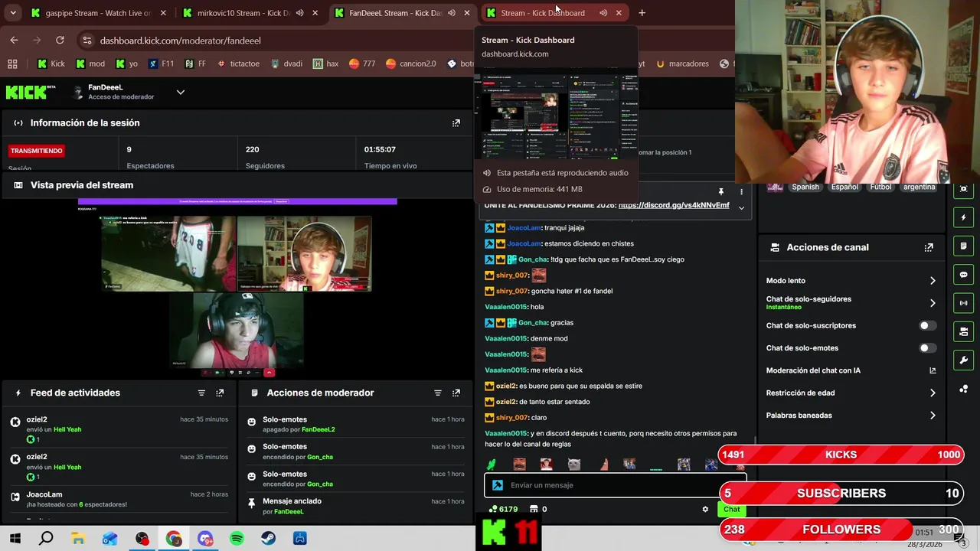Toggle the moderator actions document sidebar icon
980x551 pixels.
coord(963,246)
